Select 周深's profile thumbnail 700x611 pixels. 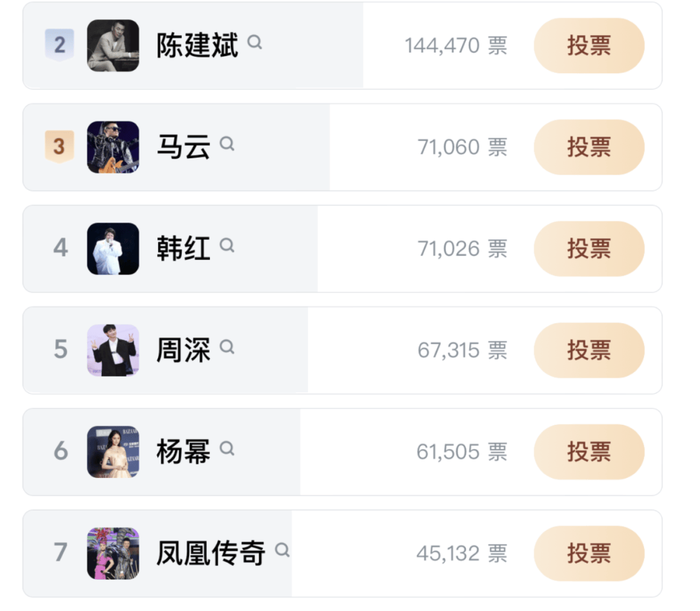[113, 350]
